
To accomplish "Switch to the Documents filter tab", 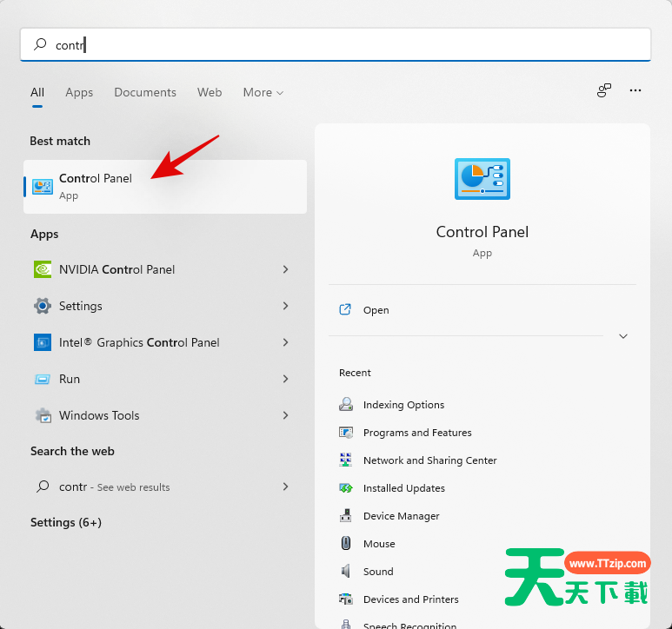I will (x=145, y=92).
